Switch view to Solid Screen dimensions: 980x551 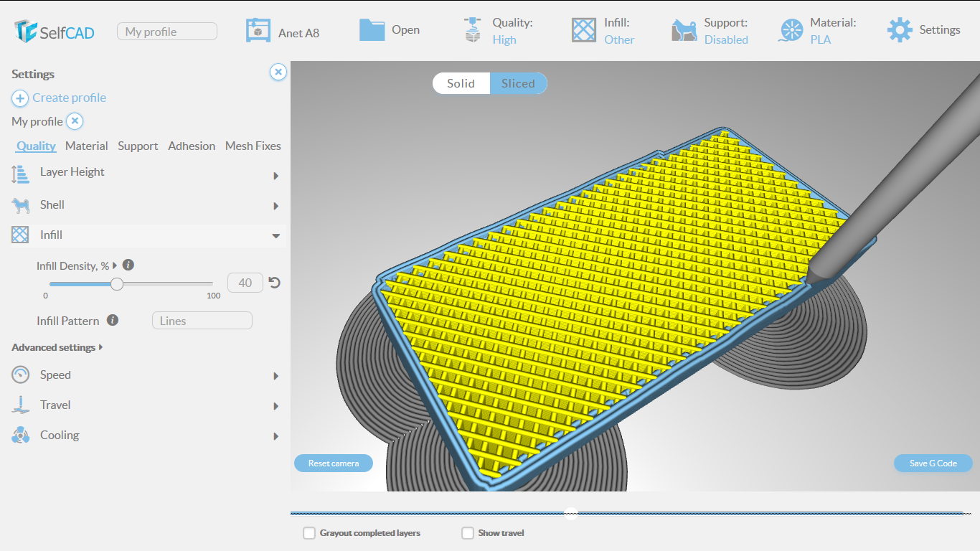[x=461, y=83]
